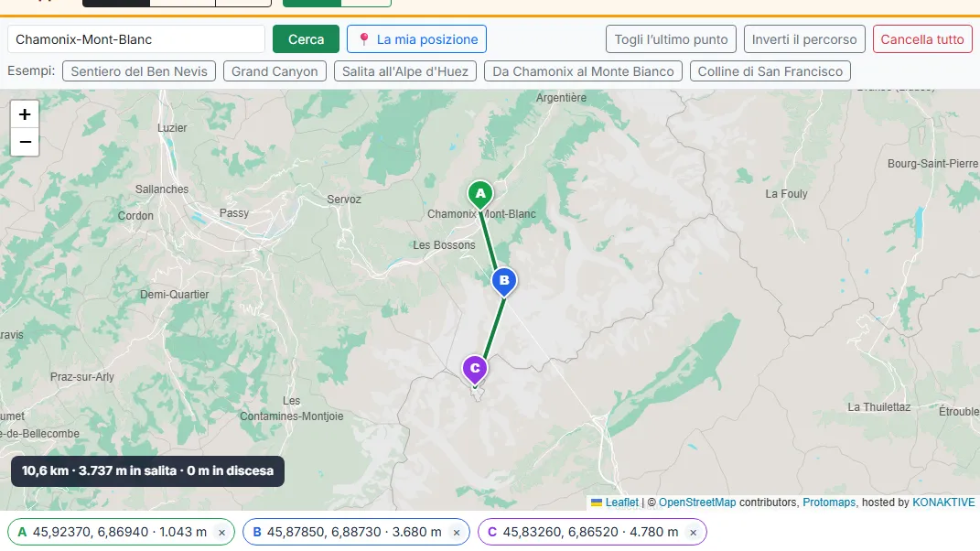Click Cancella tutto button
The height and width of the screenshot is (551, 980).
pyautogui.click(x=922, y=39)
